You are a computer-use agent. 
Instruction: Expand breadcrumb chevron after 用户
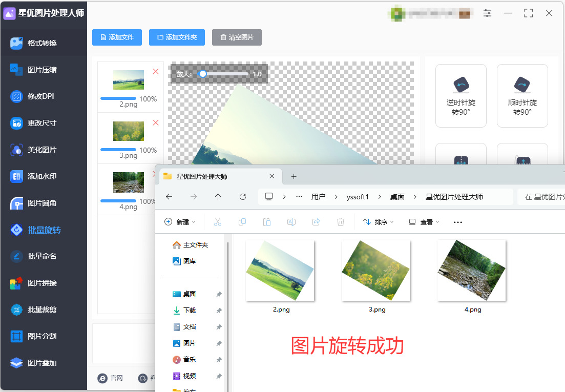pos(336,197)
